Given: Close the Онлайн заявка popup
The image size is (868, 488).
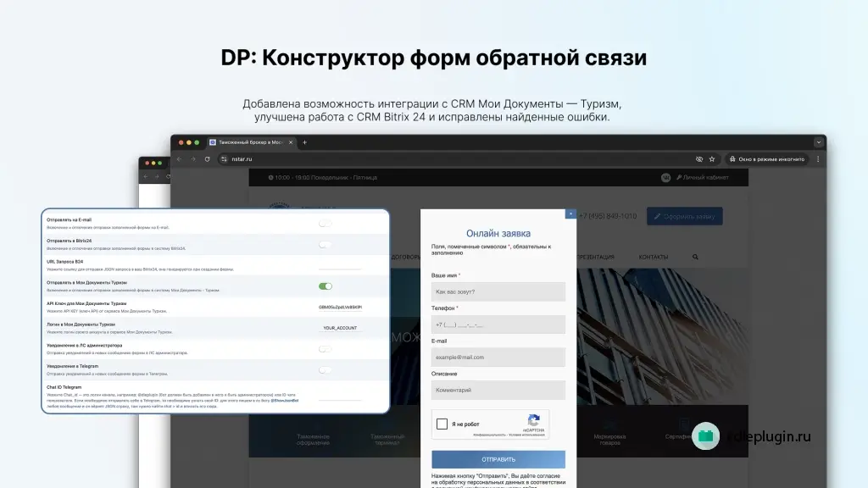Looking at the screenshot, I should tap(570, 213).
